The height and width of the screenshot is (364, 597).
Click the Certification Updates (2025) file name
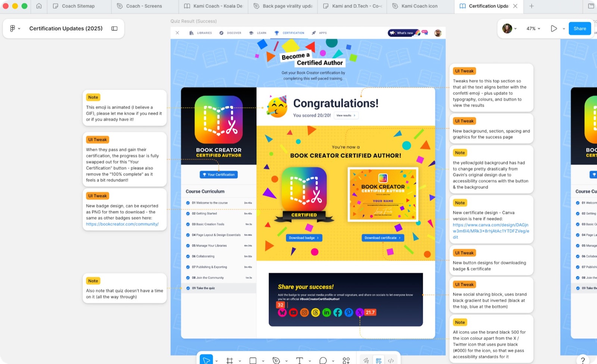66,28
